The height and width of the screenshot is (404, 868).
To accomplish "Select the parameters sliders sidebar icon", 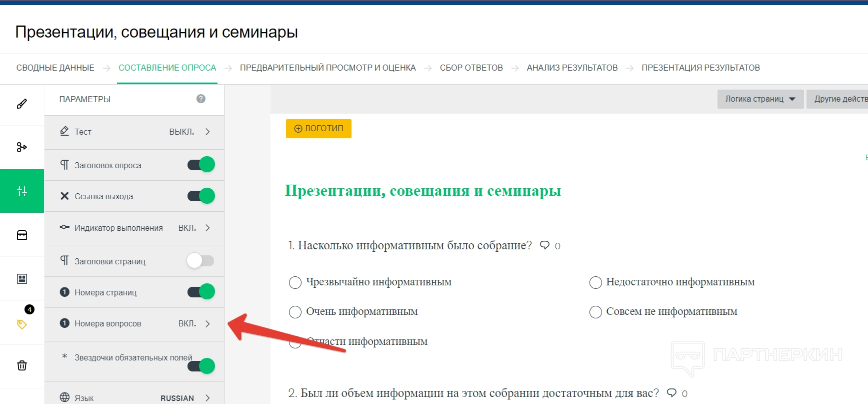I will (x=22, y=191).
